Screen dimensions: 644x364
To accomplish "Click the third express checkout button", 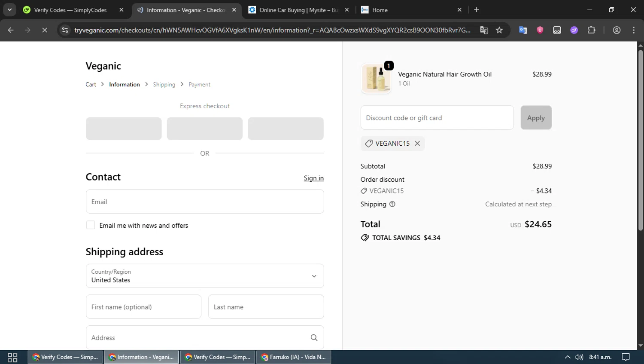I will coord(286,128).
